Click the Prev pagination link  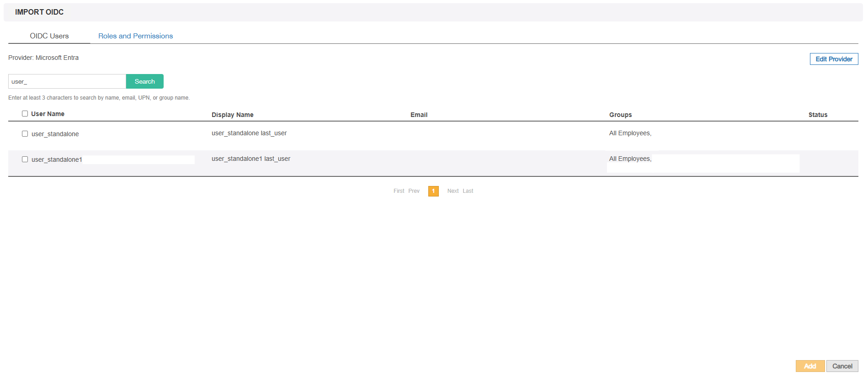pos(414,191)
